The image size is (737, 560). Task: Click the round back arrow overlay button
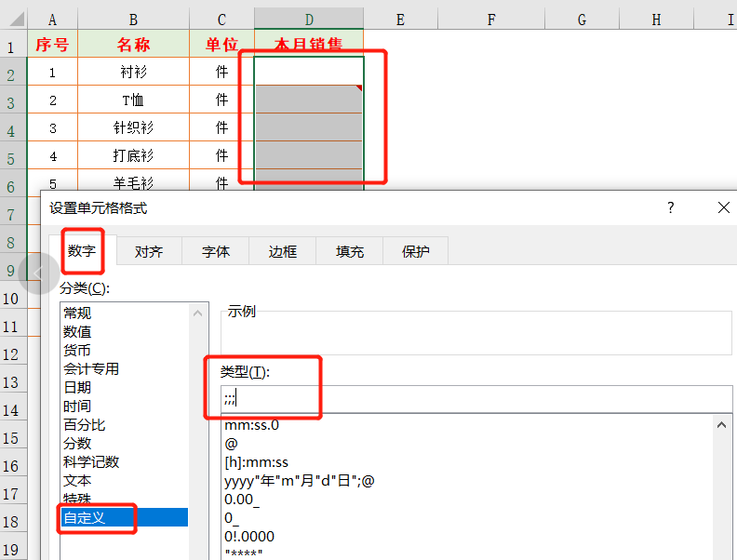(x=39, y=273)
